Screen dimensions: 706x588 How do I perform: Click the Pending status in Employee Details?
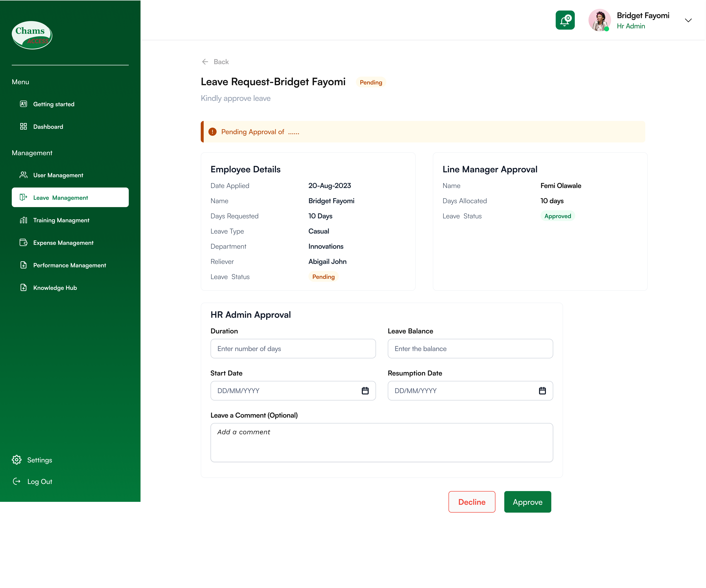(x=323, y=277)
